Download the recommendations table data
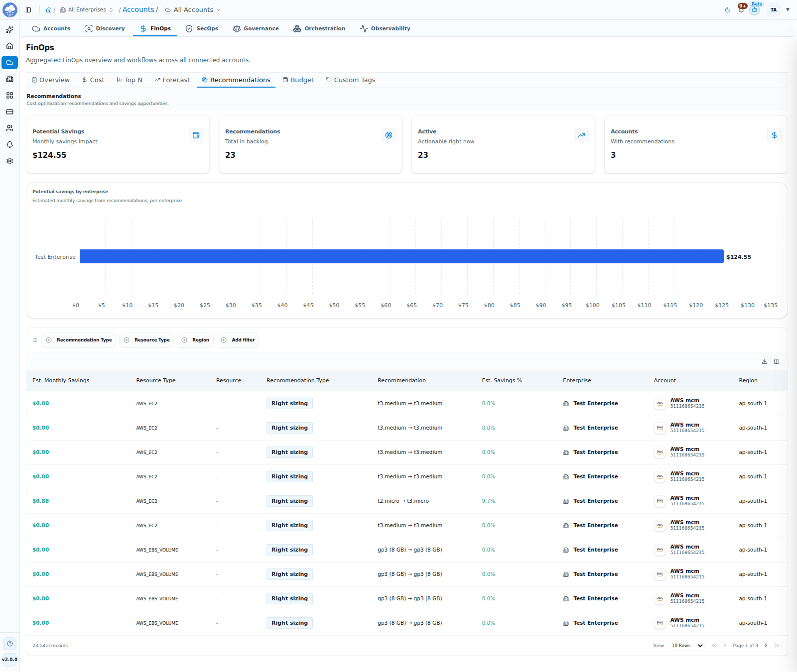The height and width of the screenshot is (672, 797). pos(765,361)
